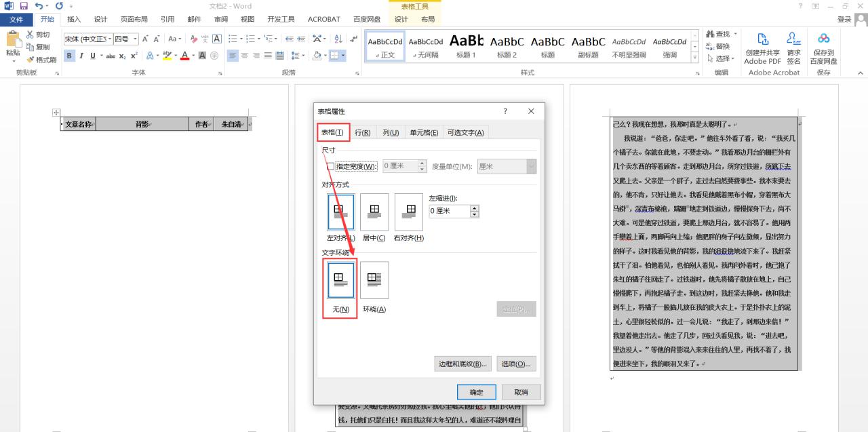Screen dimensions: 868x432
Task: Click the Enclosed Character circle icon
Action: click(x=214, y=56)
